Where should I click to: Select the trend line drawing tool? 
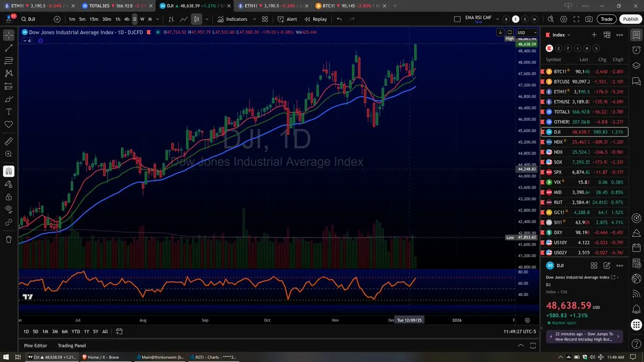point(9,48)
